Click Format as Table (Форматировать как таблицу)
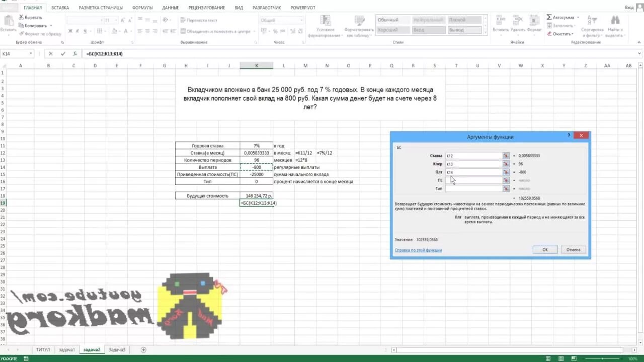 point(359,26)
